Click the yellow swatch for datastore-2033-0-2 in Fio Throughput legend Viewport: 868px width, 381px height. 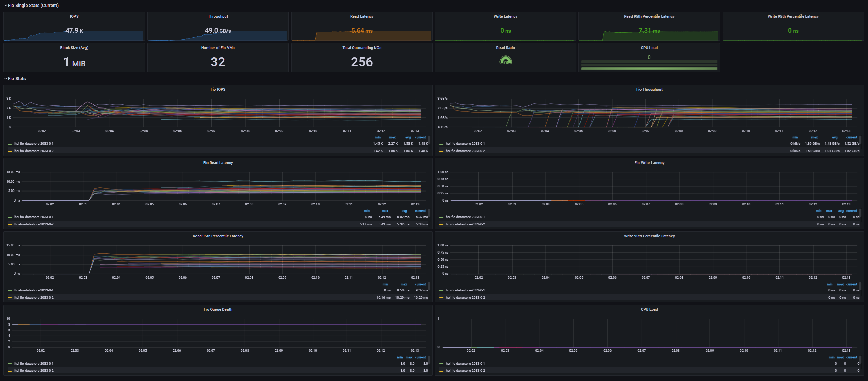(441, 151)
